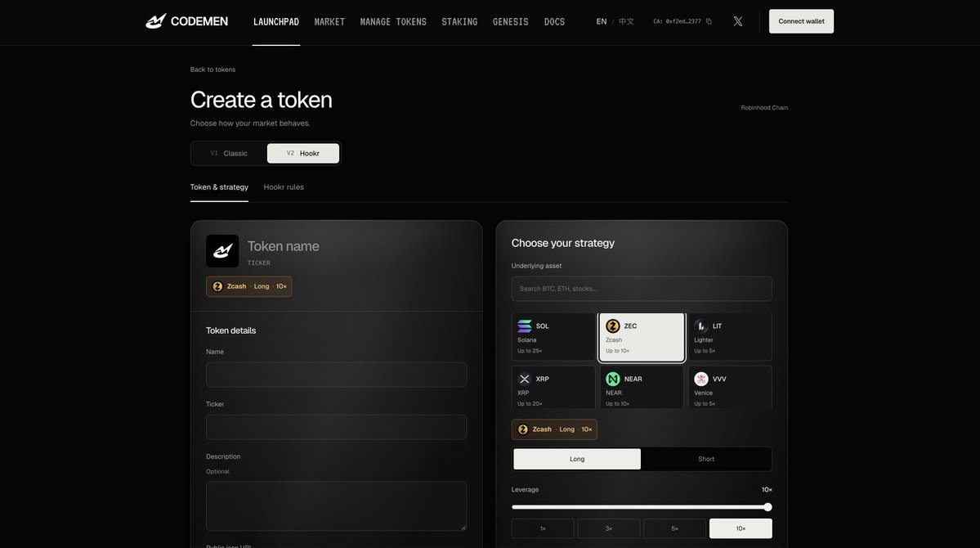
Task: Select the SOL Solana asset card
Action: [x=553, y=336]
